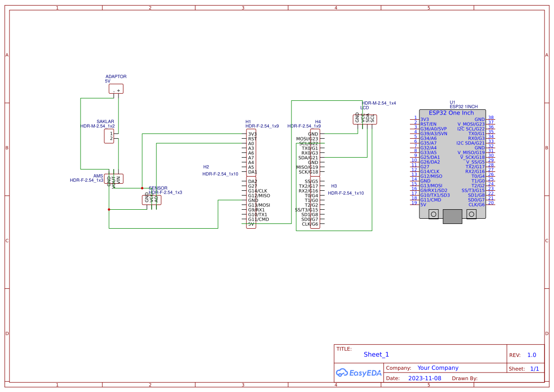The image size is (554, 392).
Task: Click the EasyEDA logo in title block
Action: [358, 373]
